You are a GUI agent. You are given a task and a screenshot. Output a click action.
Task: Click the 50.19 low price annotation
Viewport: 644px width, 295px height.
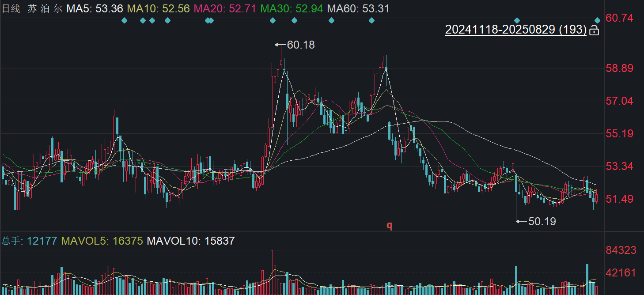(x=542, y=221)
